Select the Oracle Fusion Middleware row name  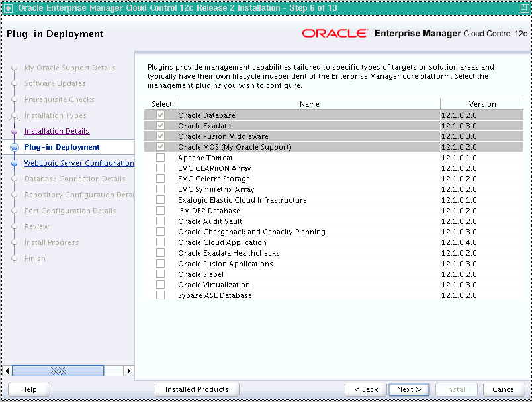click(x=223, y=136)
